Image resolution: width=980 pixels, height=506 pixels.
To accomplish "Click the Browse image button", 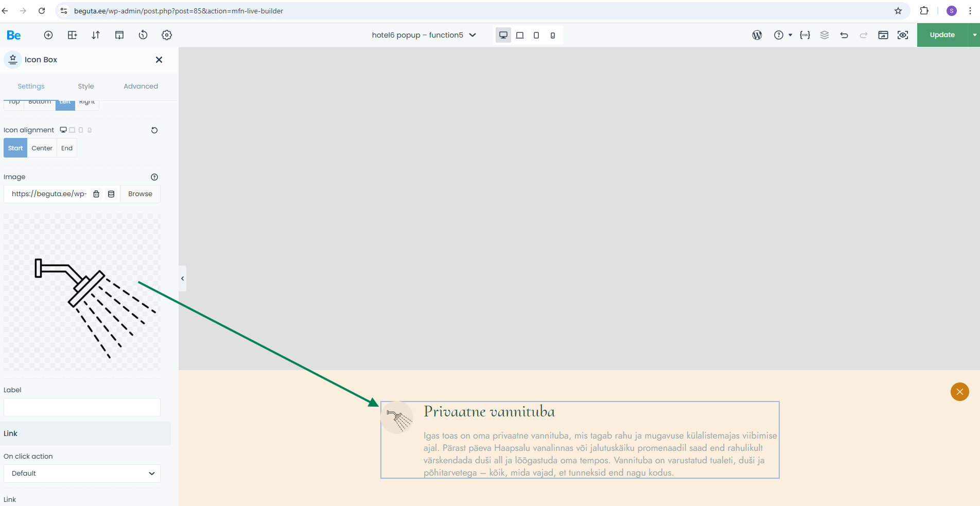I will click(140, 194).
